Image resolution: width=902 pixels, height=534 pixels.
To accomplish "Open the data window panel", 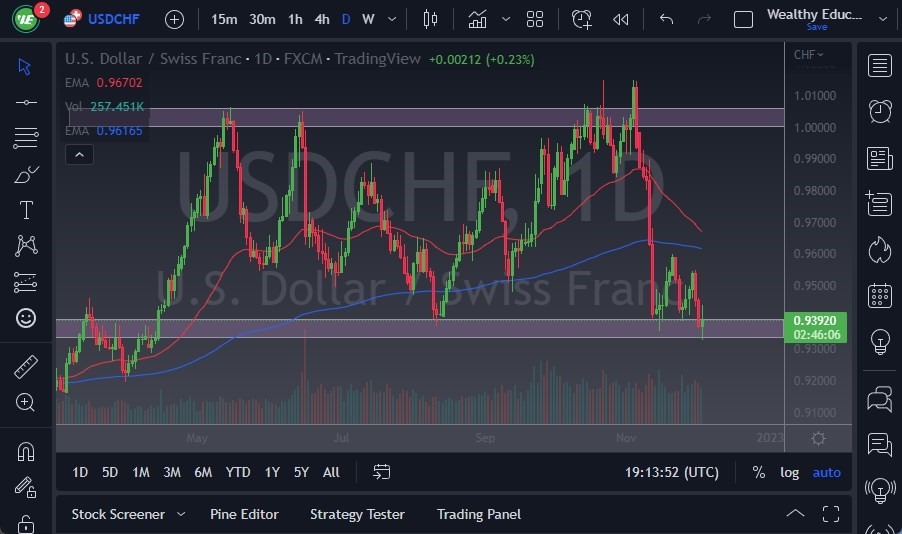I will [x=880, y=203].
